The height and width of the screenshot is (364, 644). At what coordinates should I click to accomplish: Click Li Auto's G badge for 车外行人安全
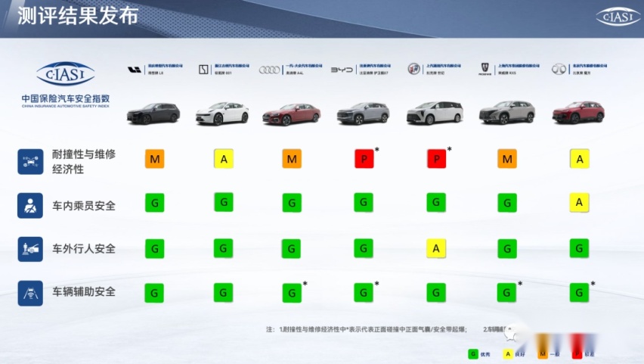[155, 249]
